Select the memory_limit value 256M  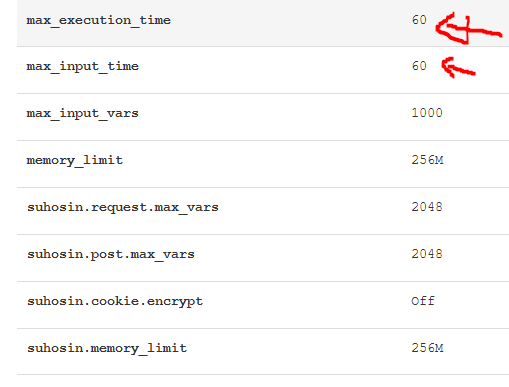[x=427, y=160]
